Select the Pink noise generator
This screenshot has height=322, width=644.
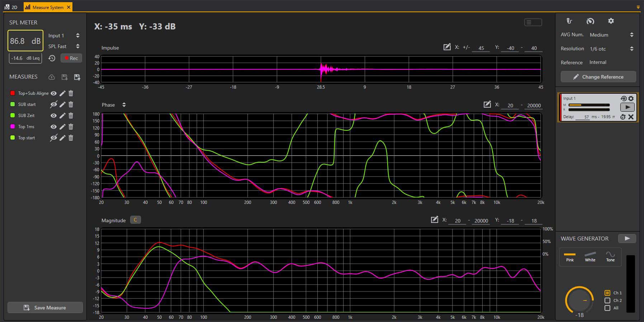tap(570, 257)
